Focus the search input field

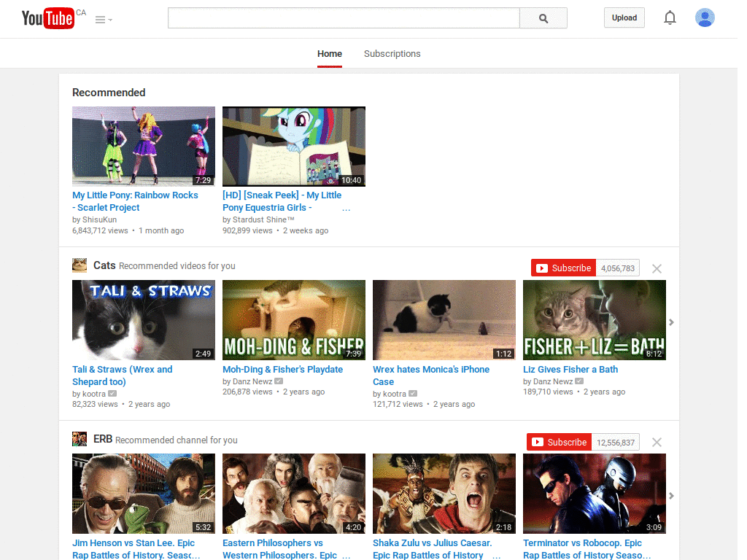click(x=344, y=18)
